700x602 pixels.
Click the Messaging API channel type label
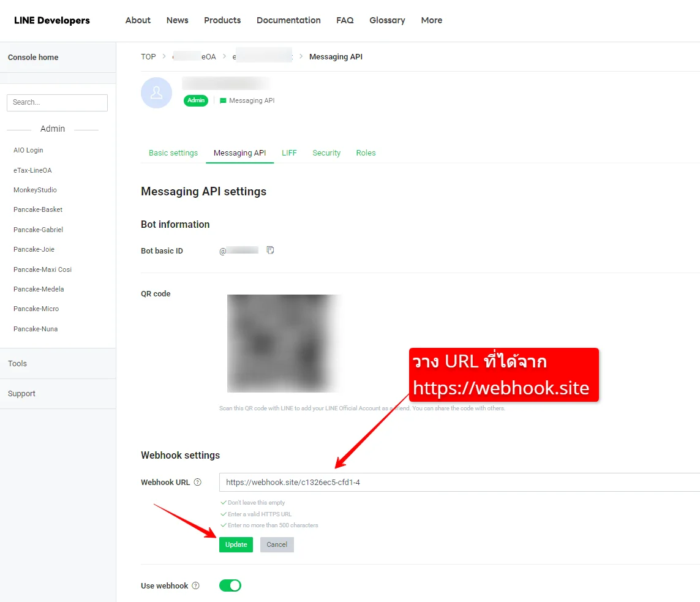point(247,100)
